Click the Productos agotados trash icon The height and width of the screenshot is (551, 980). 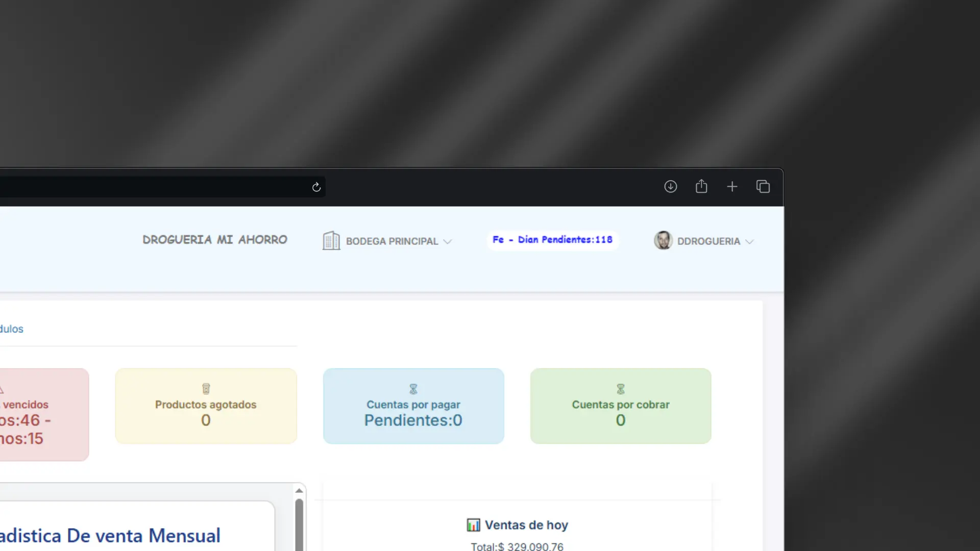206,389
